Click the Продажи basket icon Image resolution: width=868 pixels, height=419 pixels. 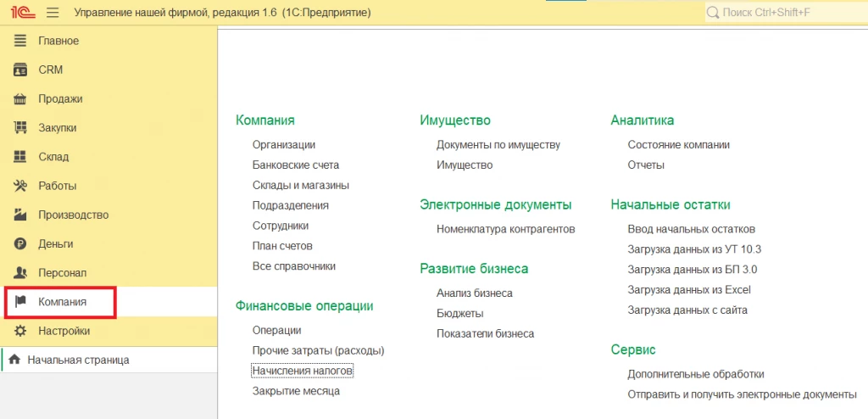tap(20, 99)
